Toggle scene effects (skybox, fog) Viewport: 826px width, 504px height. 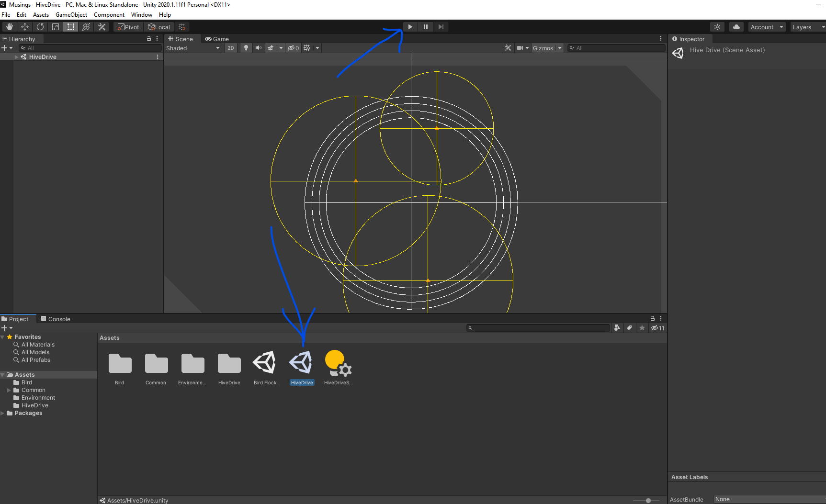(x=271, y=48)
